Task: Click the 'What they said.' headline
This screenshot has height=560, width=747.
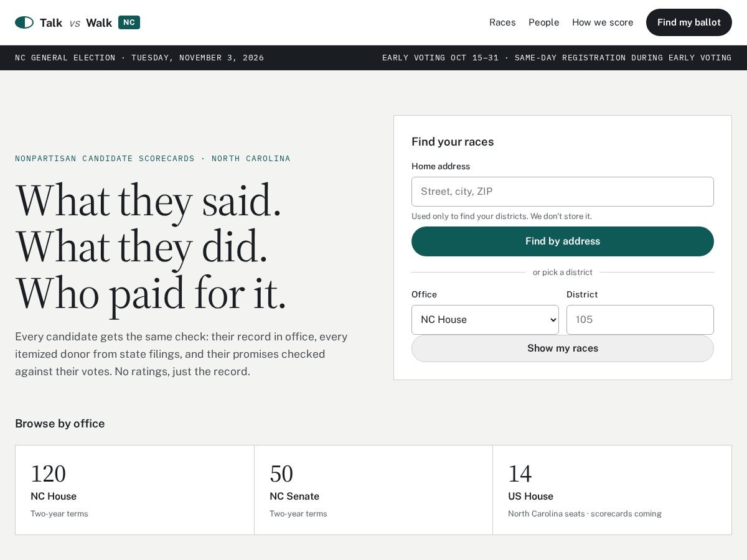Action: click(x=149, y=201)
